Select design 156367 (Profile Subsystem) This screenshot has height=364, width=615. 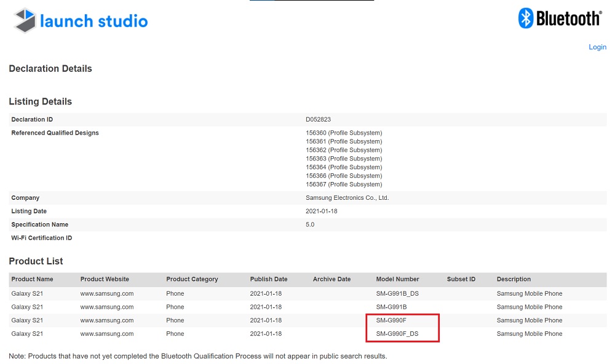(x=344, y=184)
